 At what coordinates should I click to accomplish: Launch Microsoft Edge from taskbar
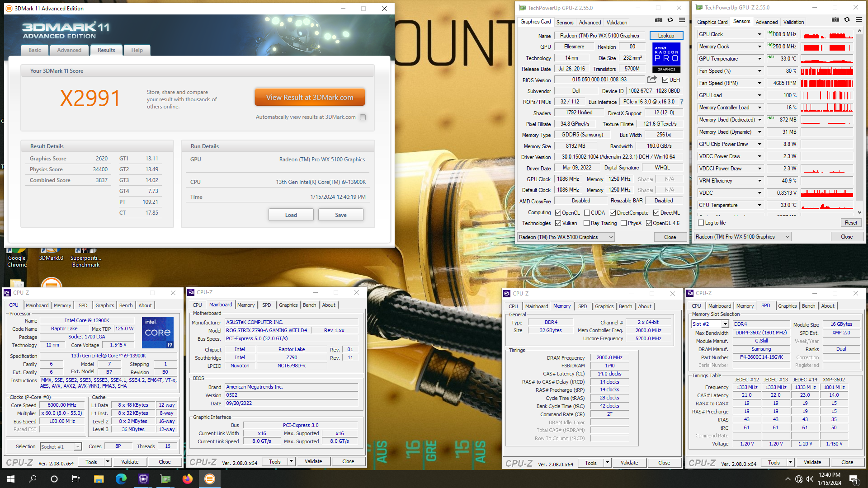pos(121,479)
